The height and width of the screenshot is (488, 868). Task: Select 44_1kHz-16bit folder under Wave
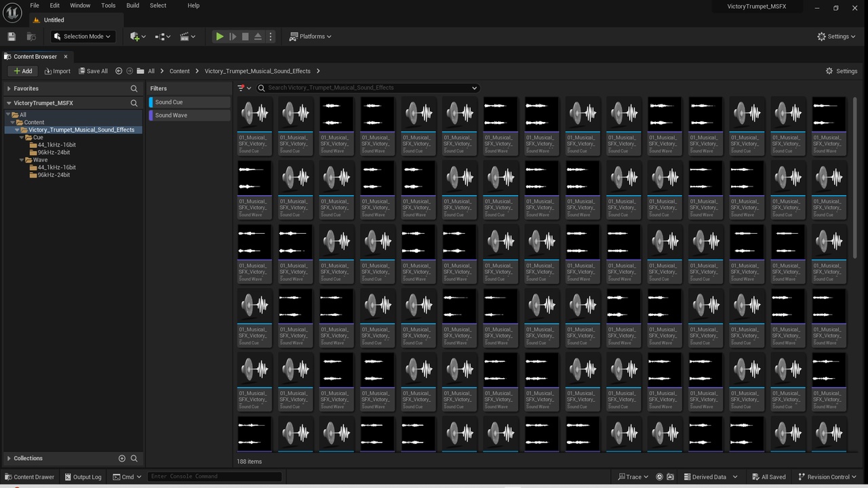[56, 167]
